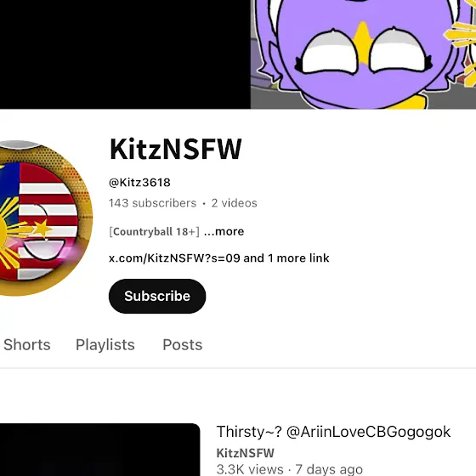The image size is (476, 476).
Task: Click the KitzNSFW uploader name under the video title
Action: [246, 453]
